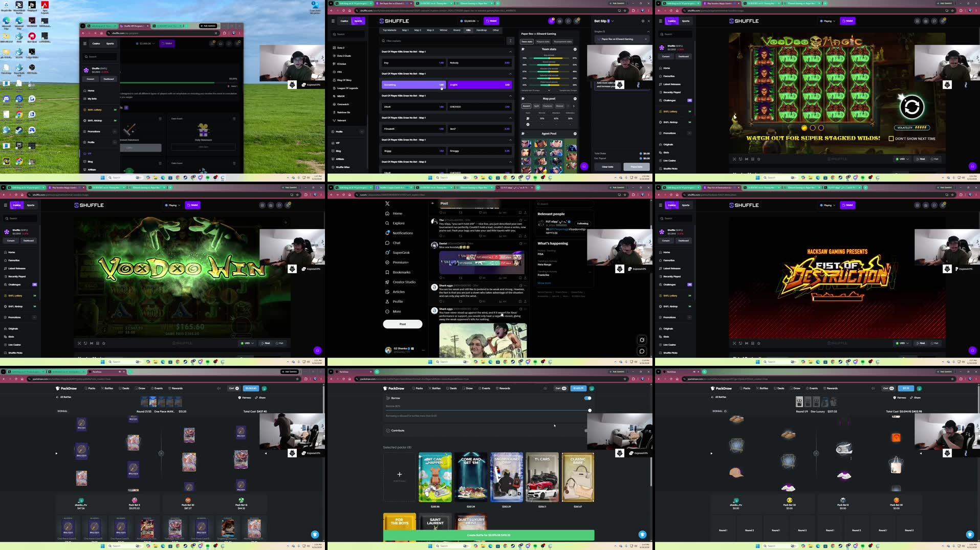Select Dota 2 in sports betting sidebar
This screenshot has width=980, height=550.
click(338, 48)
